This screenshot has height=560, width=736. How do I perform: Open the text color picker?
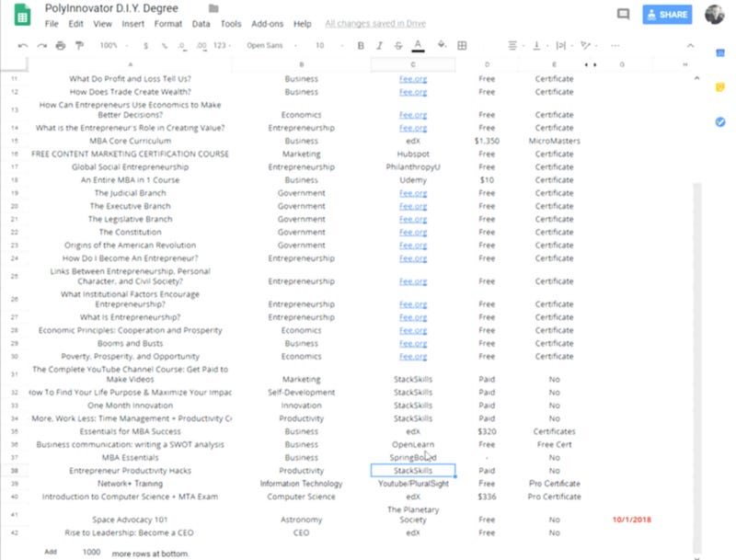[418, 45]
